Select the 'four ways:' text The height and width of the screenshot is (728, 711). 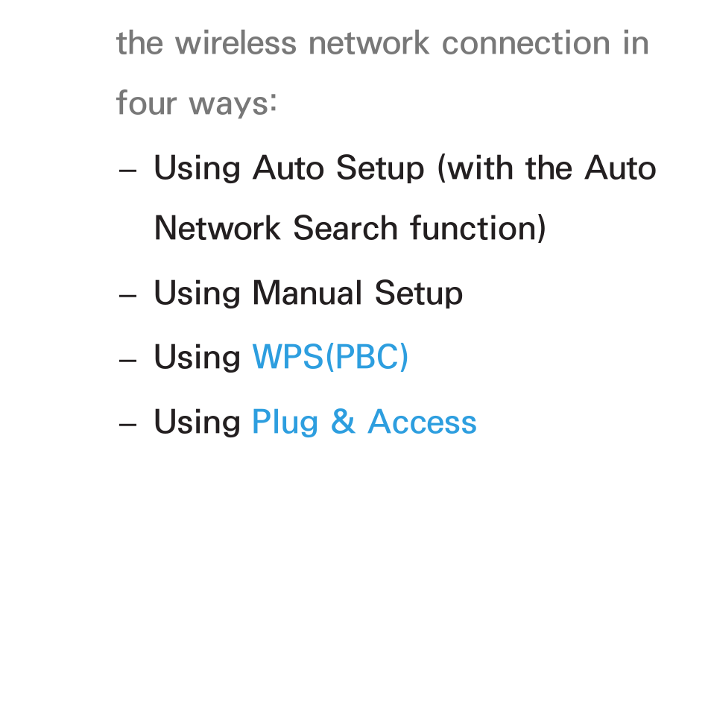[x=197, y=103]
